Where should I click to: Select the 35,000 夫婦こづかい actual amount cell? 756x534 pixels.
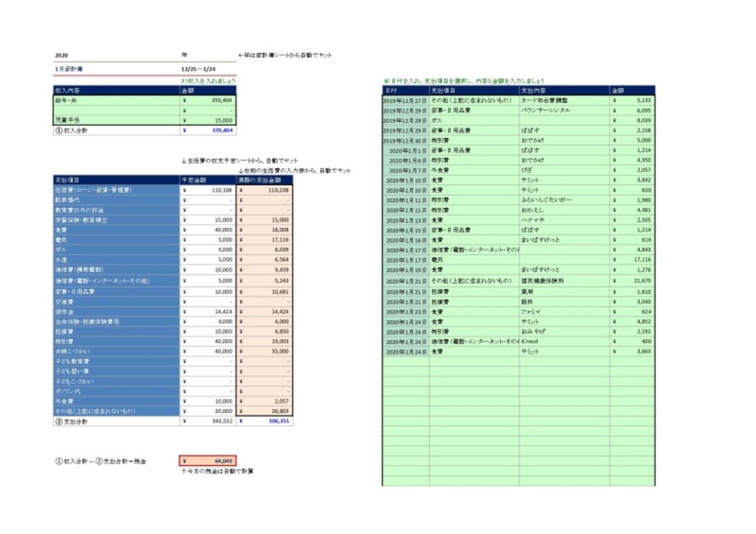coord(265,351)
